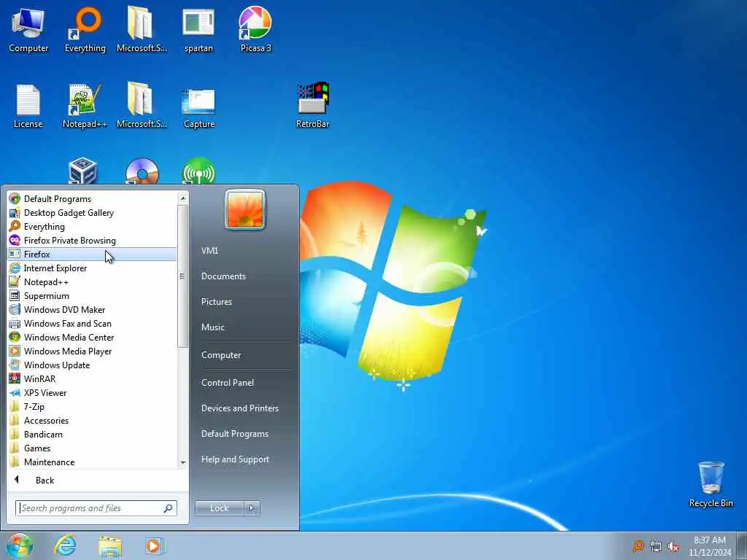The image size is (747, 560).
Task: Click the Everything search tray icon
Action: 638,546
